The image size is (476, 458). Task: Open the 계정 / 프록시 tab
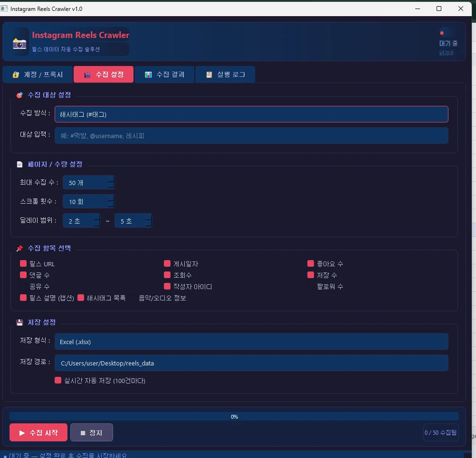[38, 75]
